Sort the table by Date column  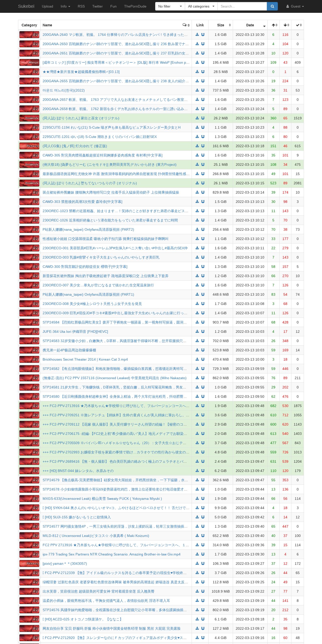pyautogui.click(x=250, y=25)
